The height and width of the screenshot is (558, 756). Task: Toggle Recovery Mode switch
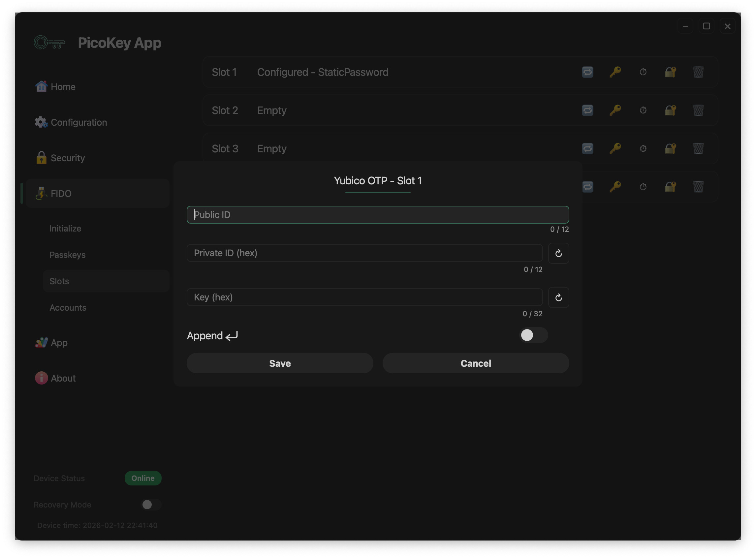(151, 504)
